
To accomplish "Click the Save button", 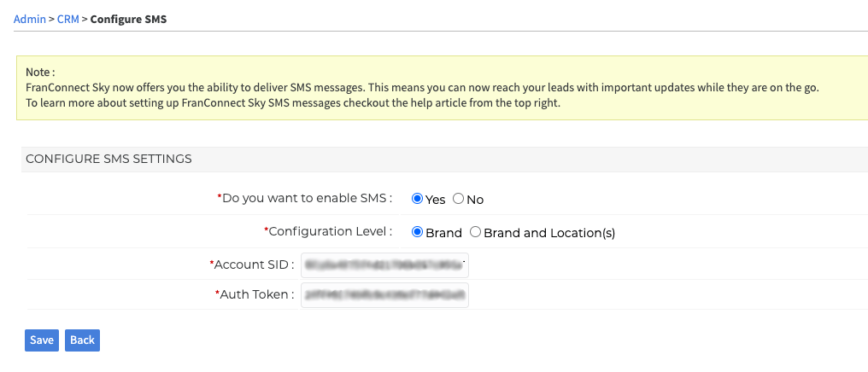I will (42, 340).
